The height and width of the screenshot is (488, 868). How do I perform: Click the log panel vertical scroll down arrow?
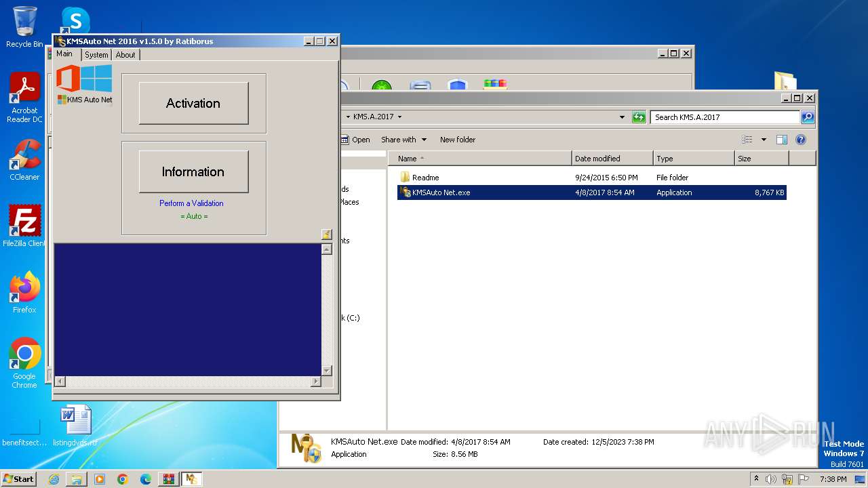327,371
